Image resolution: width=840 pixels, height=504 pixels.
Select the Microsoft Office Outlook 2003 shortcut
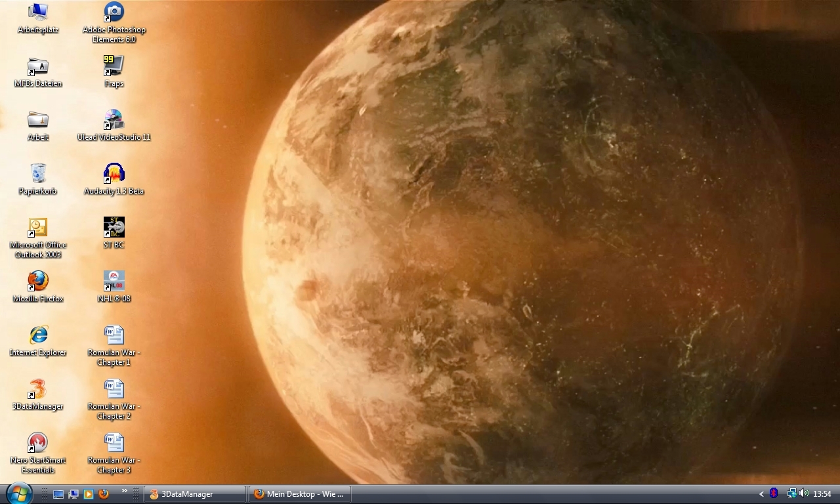pos(38,228)
